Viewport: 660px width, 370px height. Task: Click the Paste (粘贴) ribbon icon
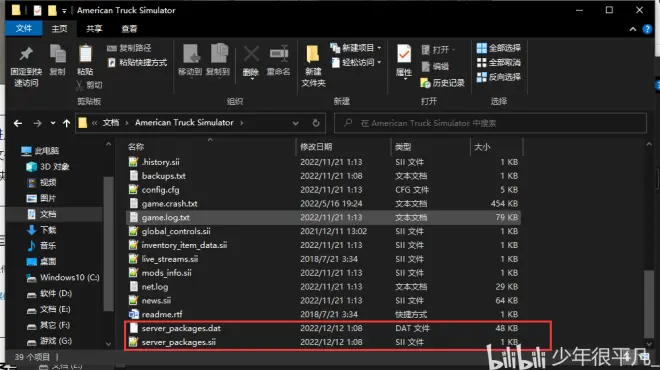coord(85,54)
